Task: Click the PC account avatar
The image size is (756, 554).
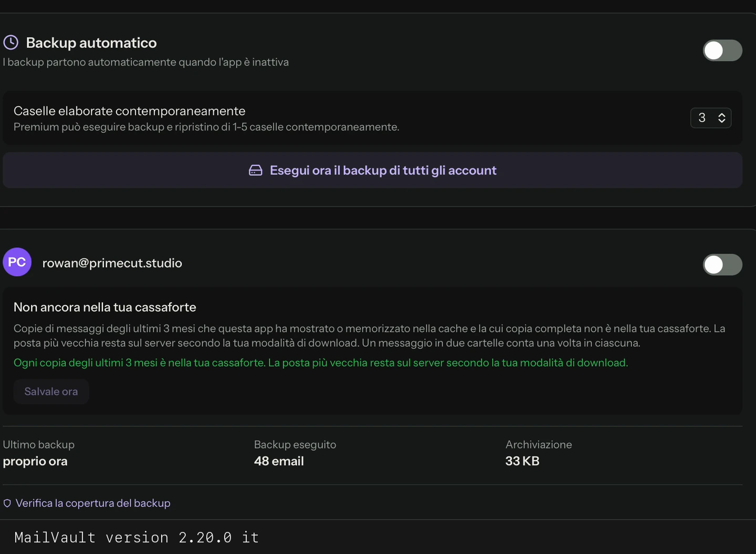Action: point(17,262)
